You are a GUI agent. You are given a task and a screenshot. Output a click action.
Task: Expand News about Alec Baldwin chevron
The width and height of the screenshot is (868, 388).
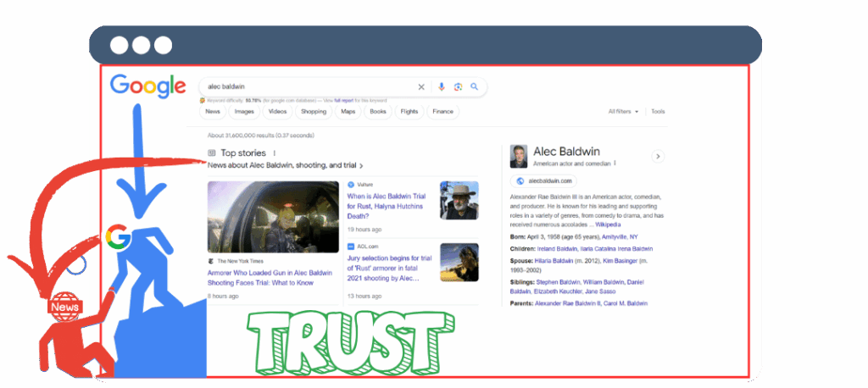click(x=361, y=166)
